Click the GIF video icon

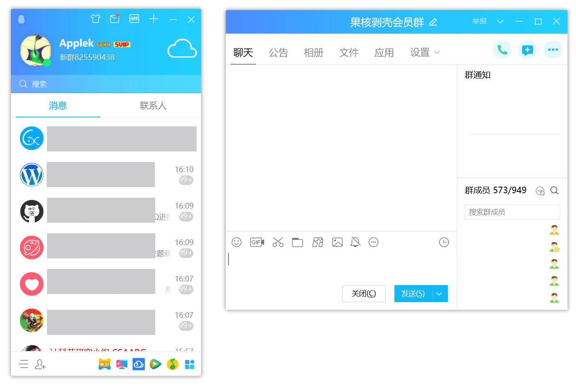(x=257, y=242)
